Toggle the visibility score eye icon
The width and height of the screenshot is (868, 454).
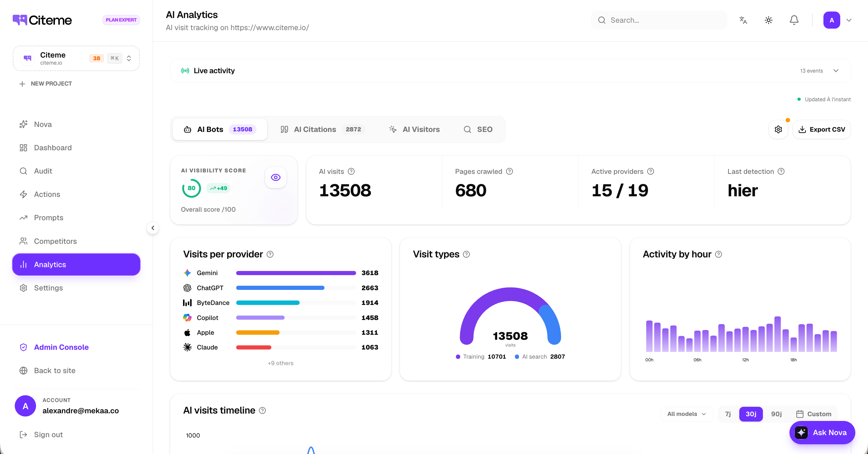tap(276, 177)
